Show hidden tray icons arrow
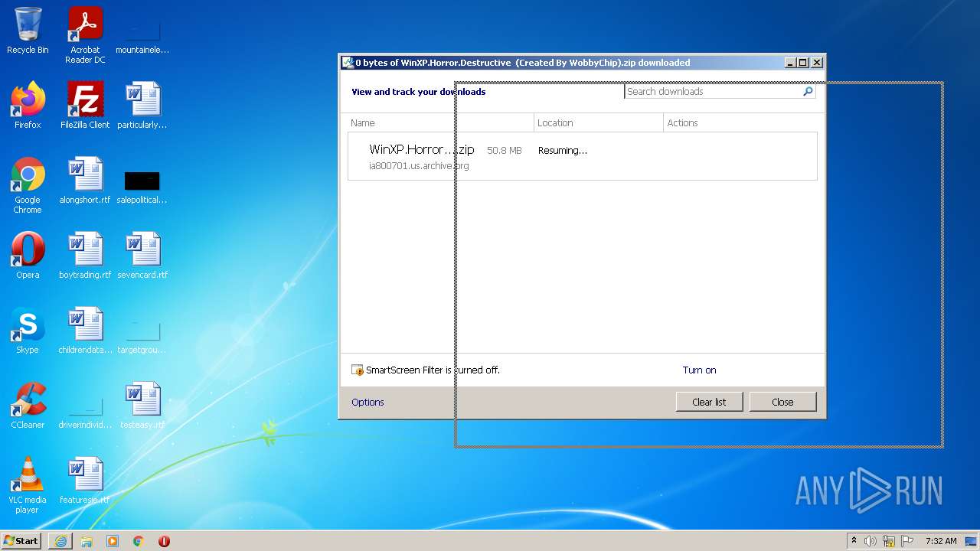 [x=854, y=541]
